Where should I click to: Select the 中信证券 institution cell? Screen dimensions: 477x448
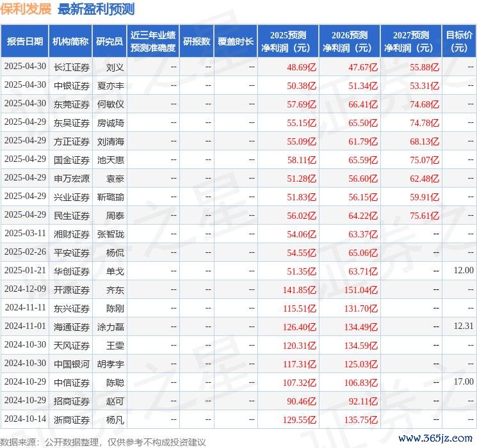[x=72, y=383]
